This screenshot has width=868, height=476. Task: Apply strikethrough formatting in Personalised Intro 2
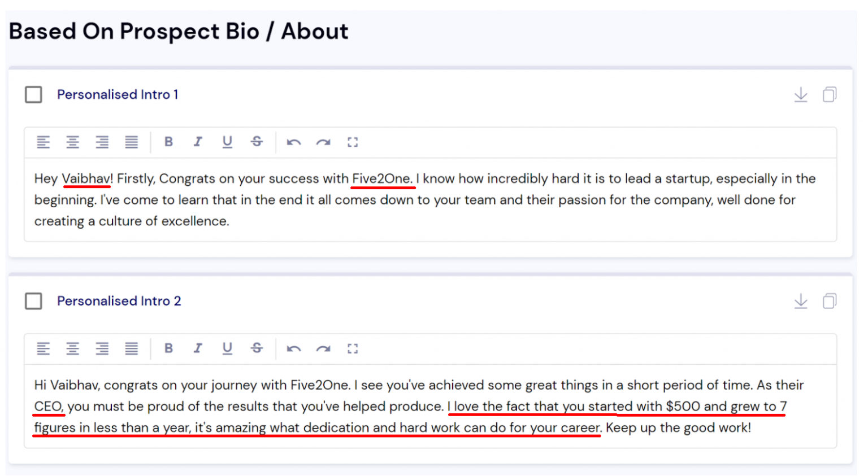tap(257, 348)
